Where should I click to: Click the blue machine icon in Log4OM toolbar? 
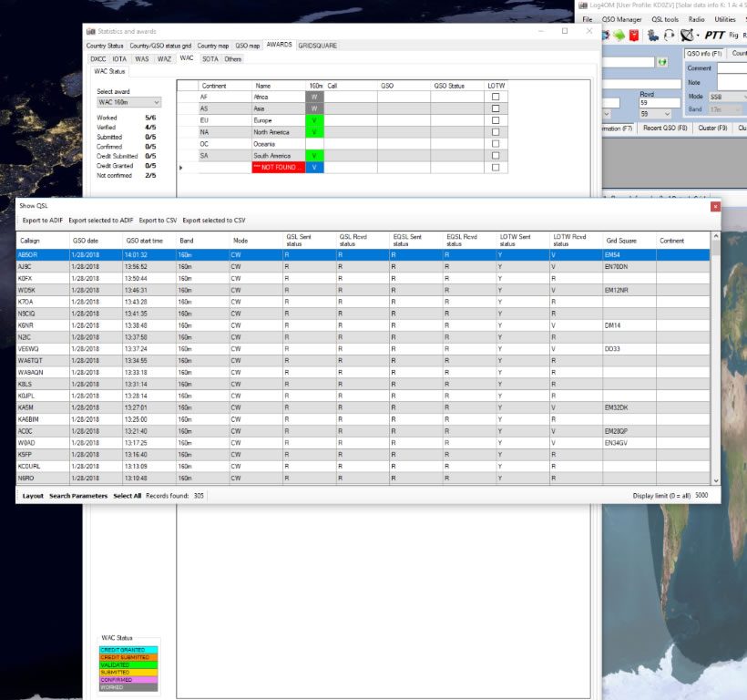pyautogui.click(x=652, y=36)
